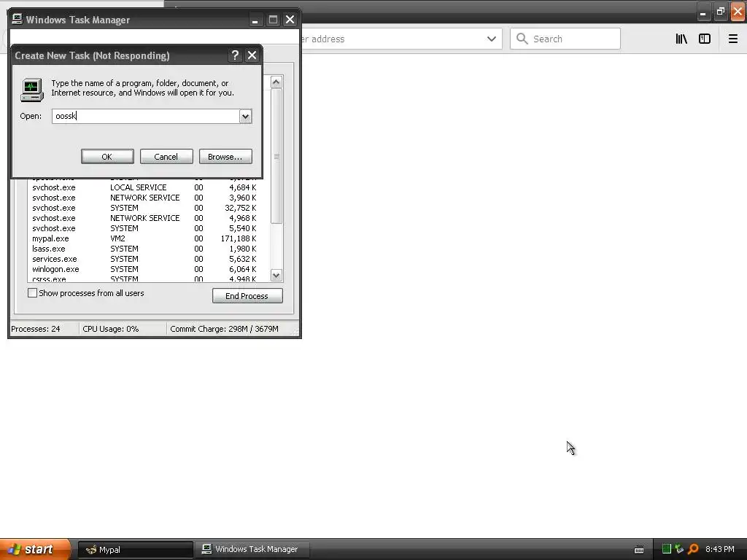747x560 pixels.
Task: Close the Create New Task dialog
Action: click(252, 55)
